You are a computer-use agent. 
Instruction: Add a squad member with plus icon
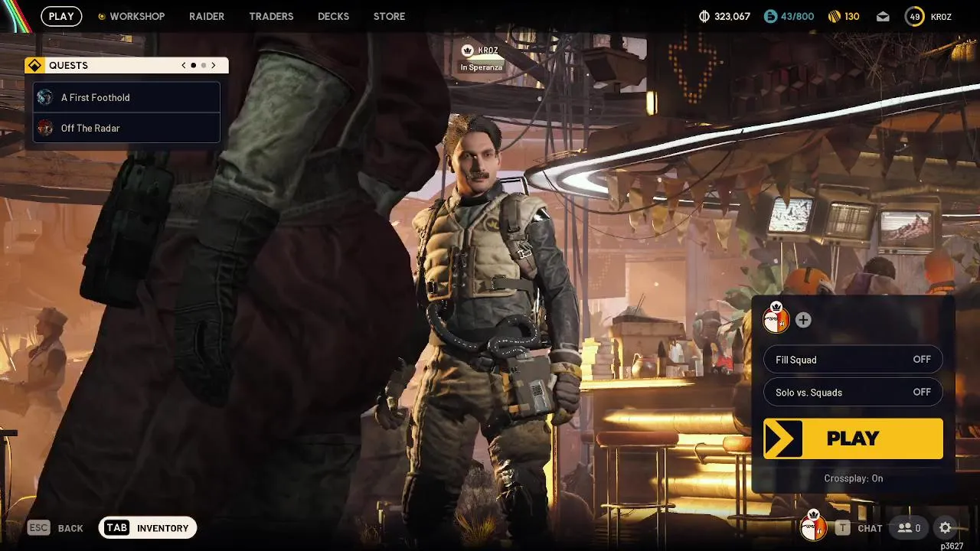tap(803, 320)
